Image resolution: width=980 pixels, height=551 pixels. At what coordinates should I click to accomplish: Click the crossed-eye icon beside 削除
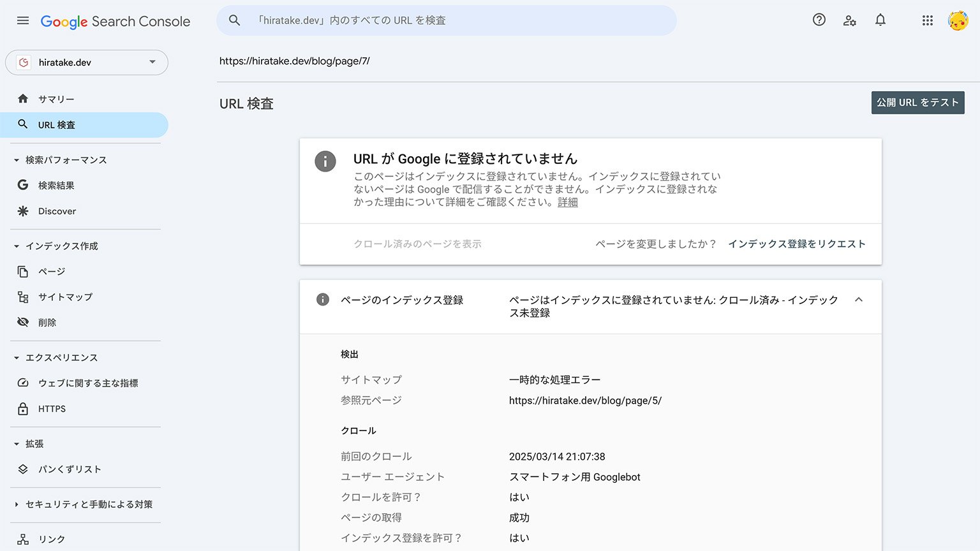(x=23, y=322)
